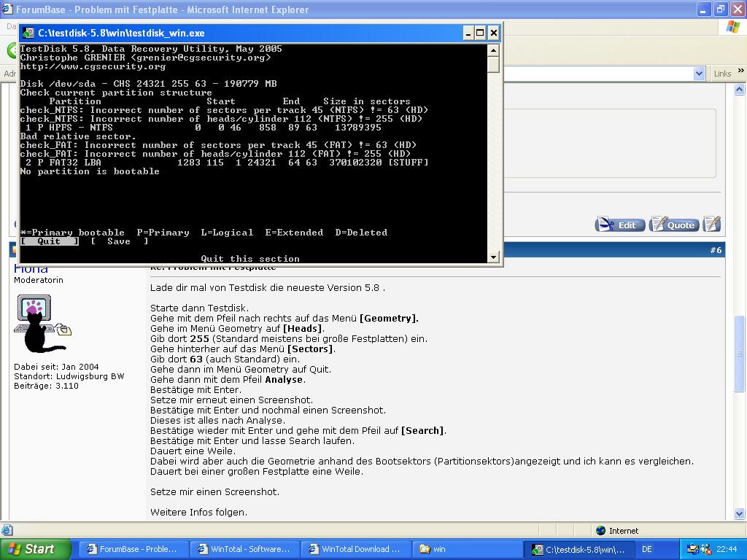Click the 'Standort: Ludwigsburg BW' text
This screenshot has width=747, height=560.
69,376
